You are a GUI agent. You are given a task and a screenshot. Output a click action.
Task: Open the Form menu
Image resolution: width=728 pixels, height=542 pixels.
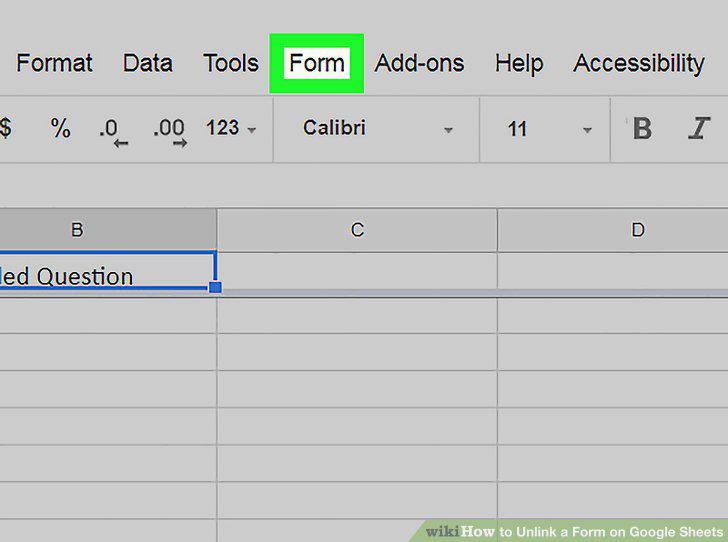tap(317, 63)
